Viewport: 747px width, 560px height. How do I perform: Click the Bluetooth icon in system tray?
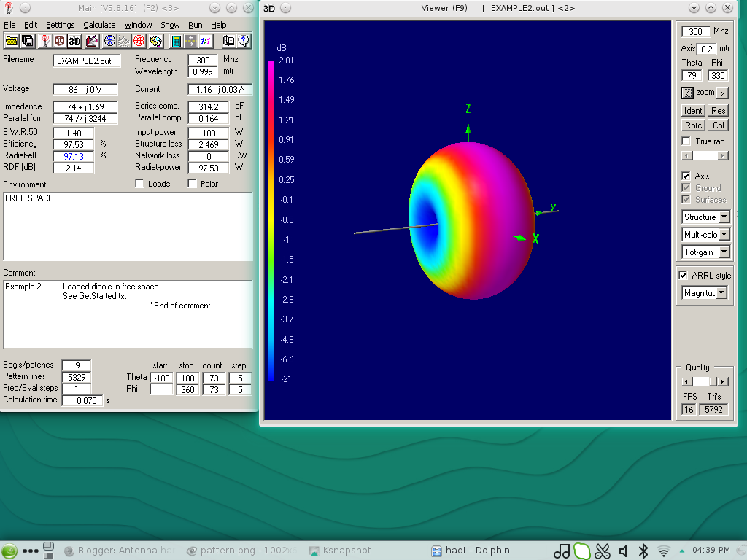click(x=643, y=551)
